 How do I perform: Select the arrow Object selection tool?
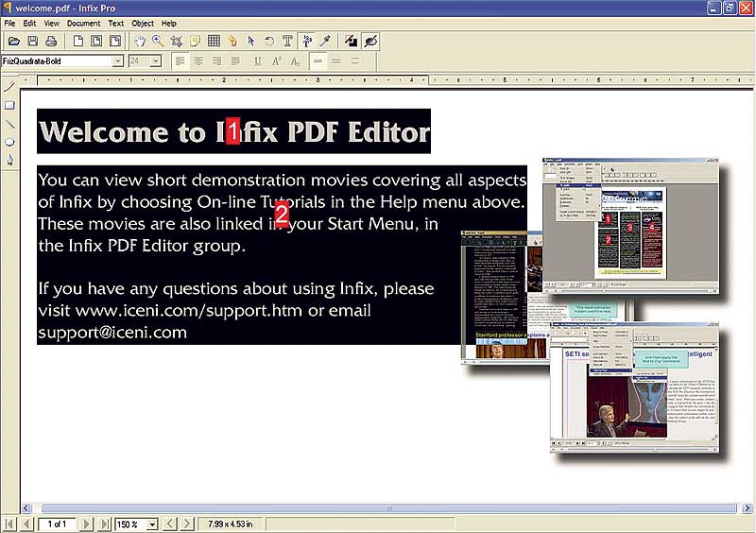click(x=250, y=42)
